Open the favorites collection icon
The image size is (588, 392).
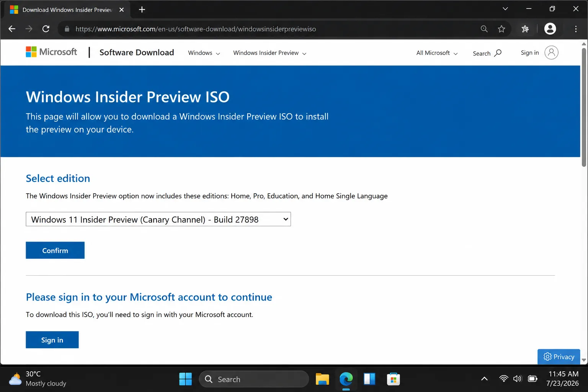click(525, 29)
